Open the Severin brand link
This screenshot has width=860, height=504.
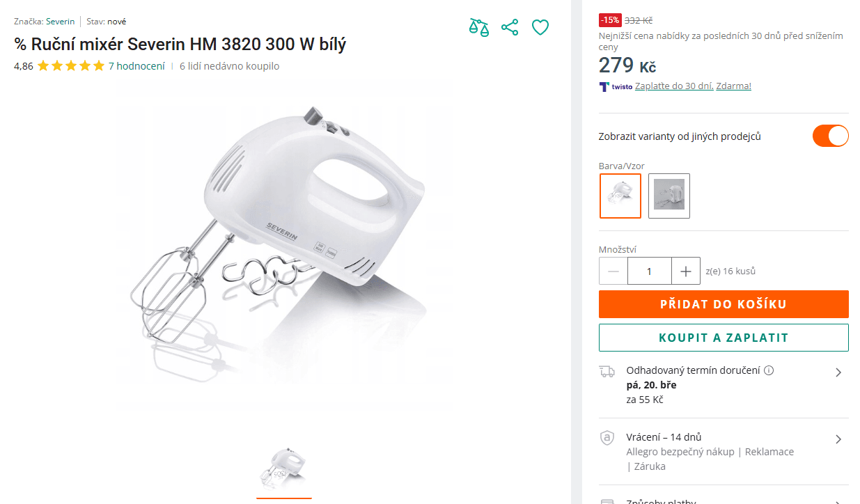[x=61, y=22]
